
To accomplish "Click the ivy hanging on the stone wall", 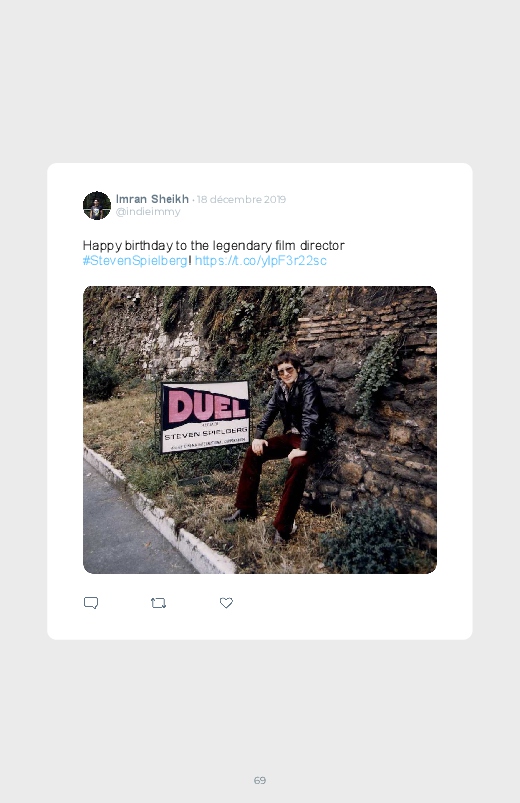I will [x=376, y=372].
